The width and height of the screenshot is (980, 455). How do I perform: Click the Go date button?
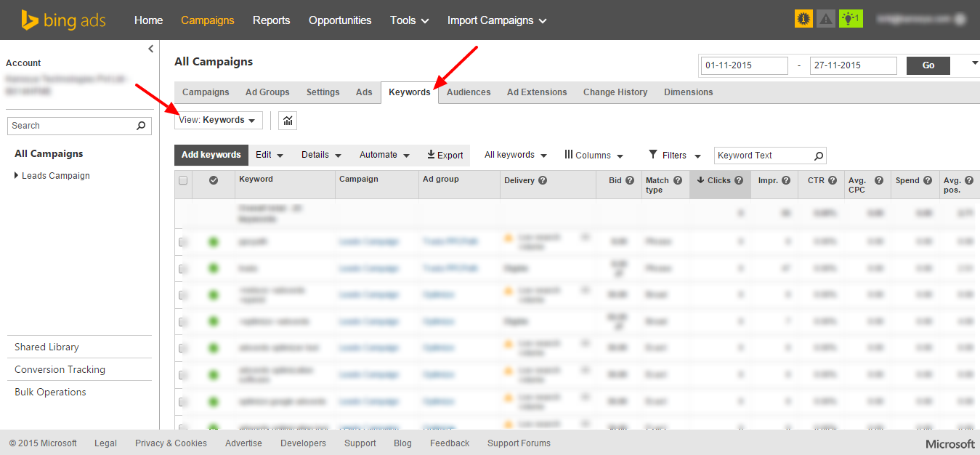928,65
